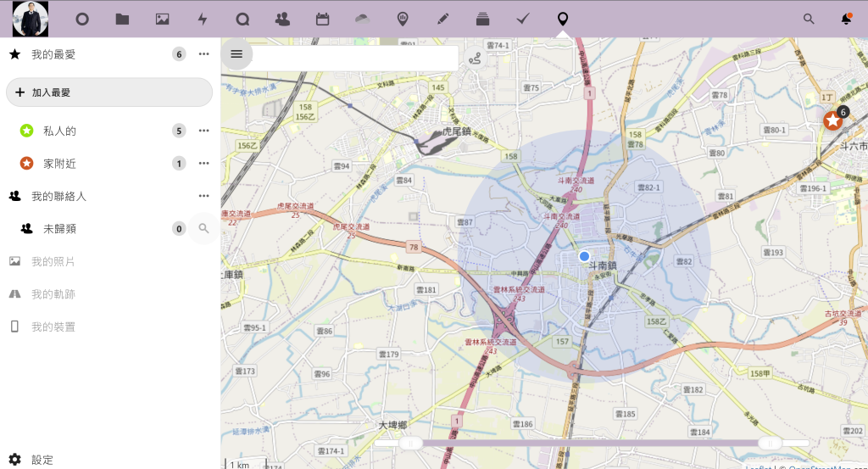This screenshot has width=868, height=469.
Task: Open more options for 私人的
Action: (203, 131)
